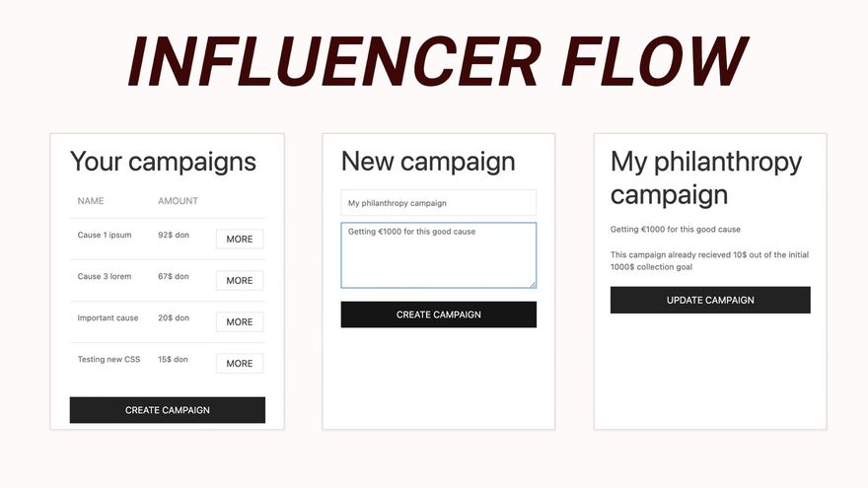Click the Testing new CSS campaign name
Image resolution: width=868 pixels, height=488 pixels.
[109, 360]
